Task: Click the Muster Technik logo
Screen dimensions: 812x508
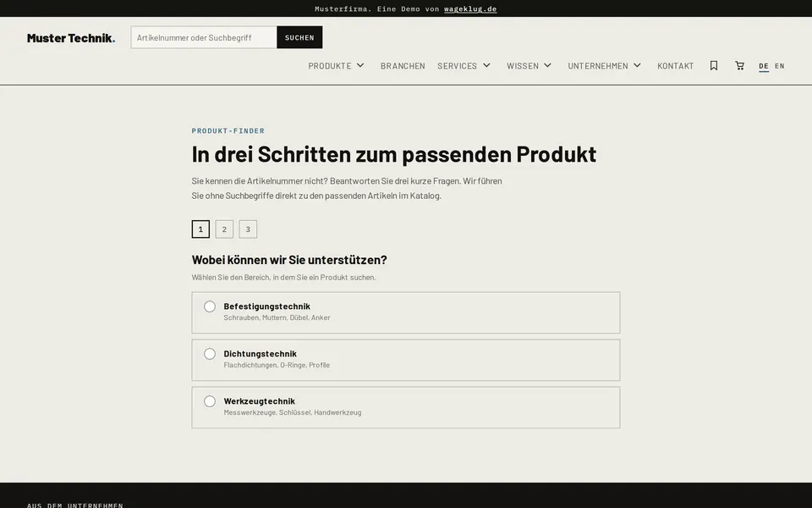Action: point(71,38)
